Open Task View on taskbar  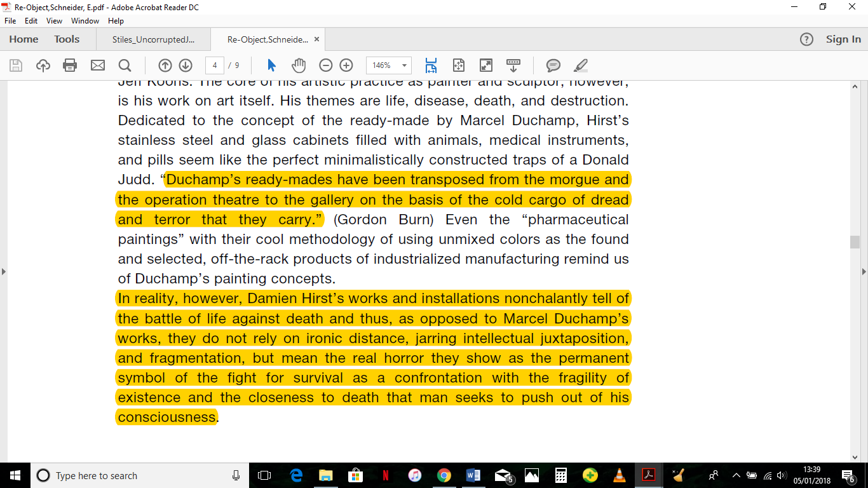(x=264, y=475)
